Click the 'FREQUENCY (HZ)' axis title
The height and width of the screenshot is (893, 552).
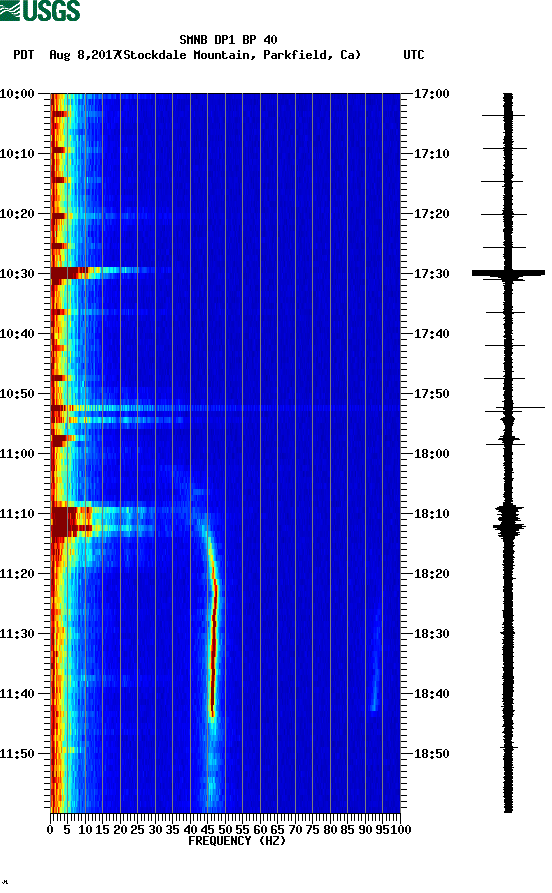point(236,841)
